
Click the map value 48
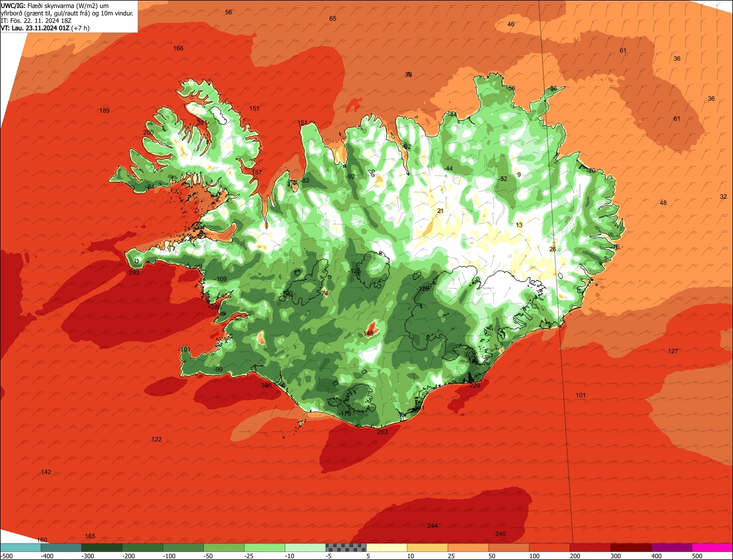point(663,203)
